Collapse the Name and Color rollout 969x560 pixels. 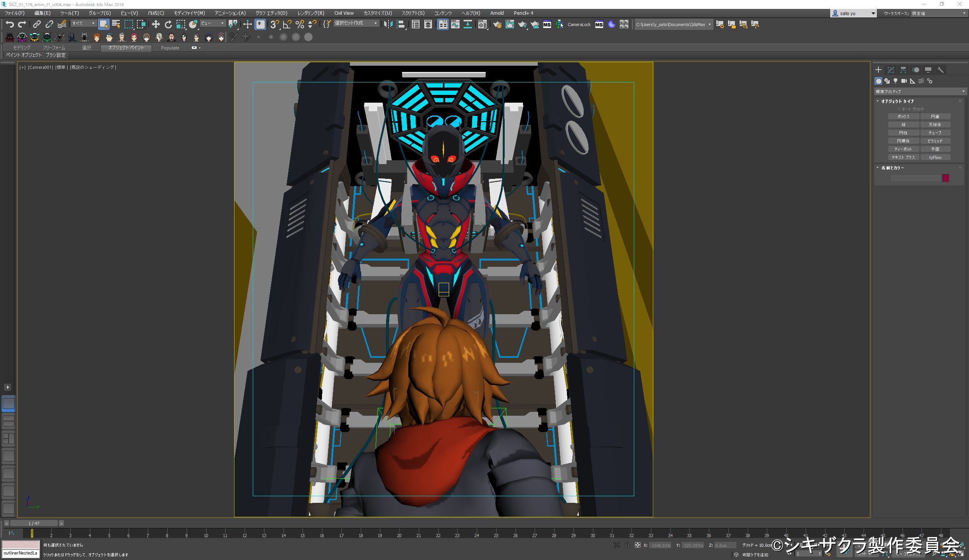(x=892, y=168)
